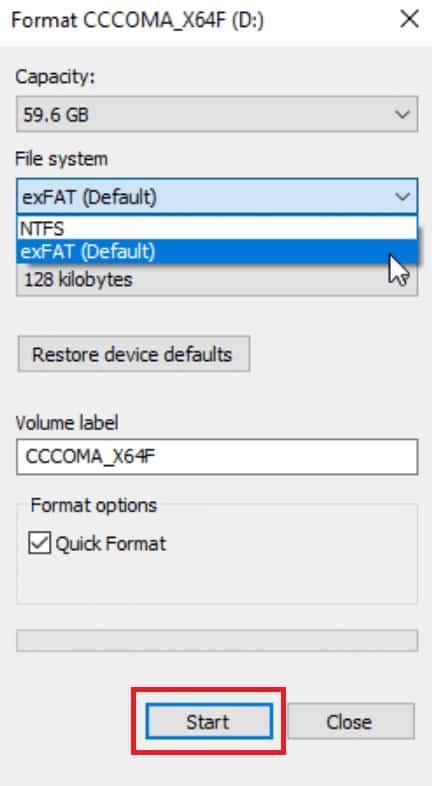Choose highlighted exFAT (Default) list option
The image size is (432, 786).
[x=217, y=251]
